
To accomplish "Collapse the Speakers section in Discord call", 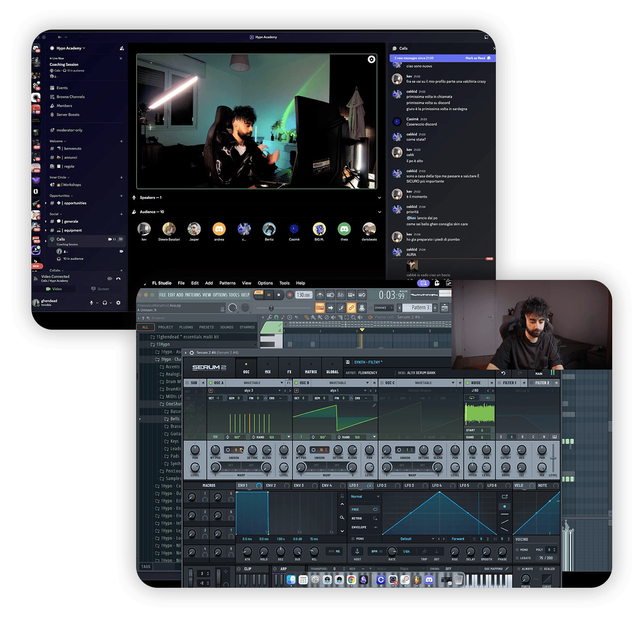I will tap(380, 198).
